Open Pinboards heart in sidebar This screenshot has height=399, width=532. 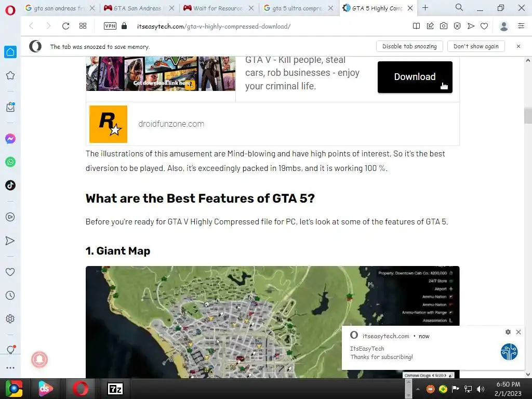click(x=10, y=272)
